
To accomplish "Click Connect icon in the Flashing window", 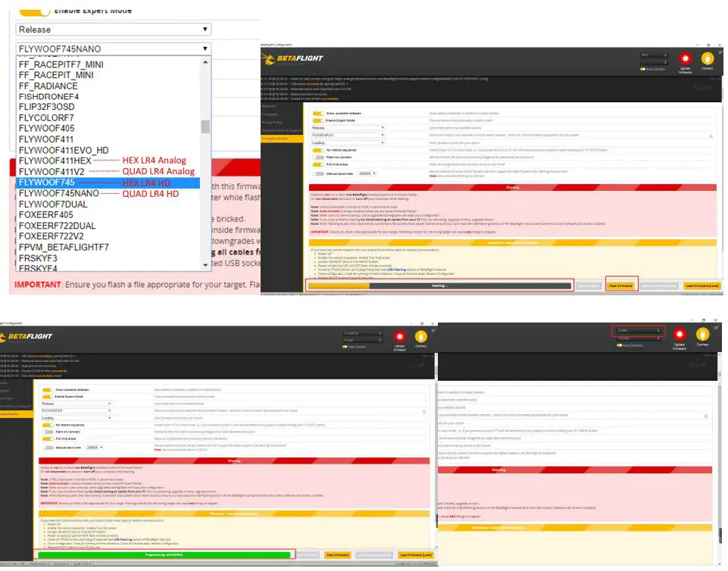I will tap(707, 58).
